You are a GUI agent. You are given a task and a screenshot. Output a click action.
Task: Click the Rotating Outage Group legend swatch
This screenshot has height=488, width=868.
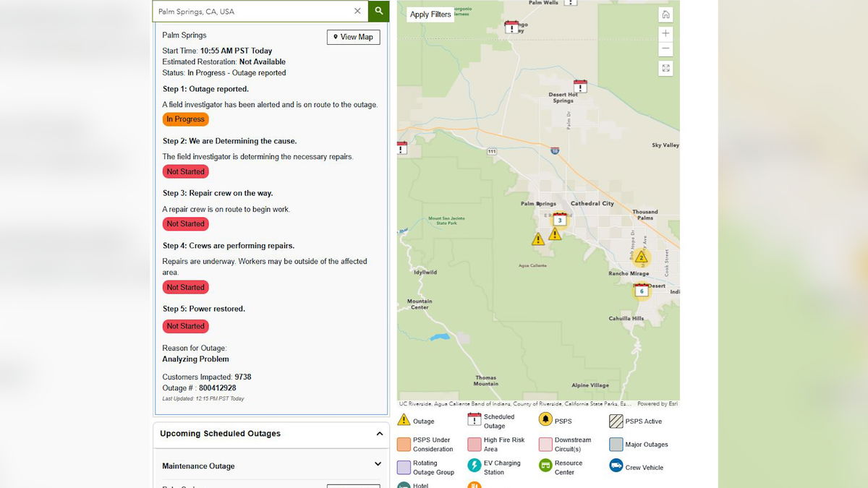404,467
